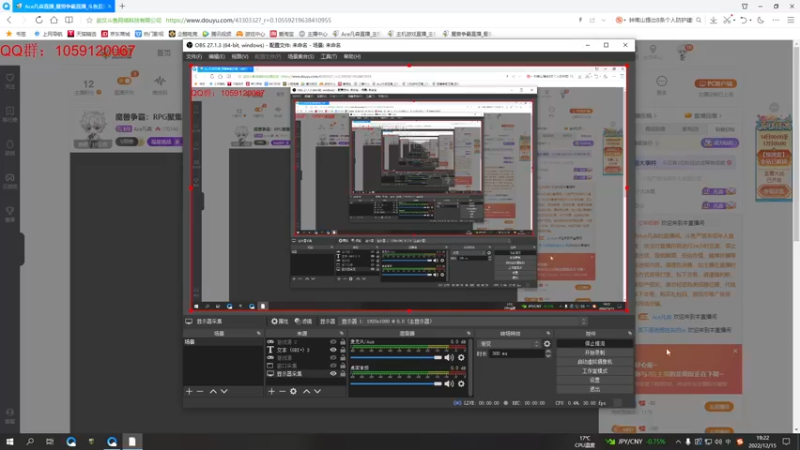
Task: Open Task View on the taskbar
Action: pyautogui.click(x=49, y=441)
